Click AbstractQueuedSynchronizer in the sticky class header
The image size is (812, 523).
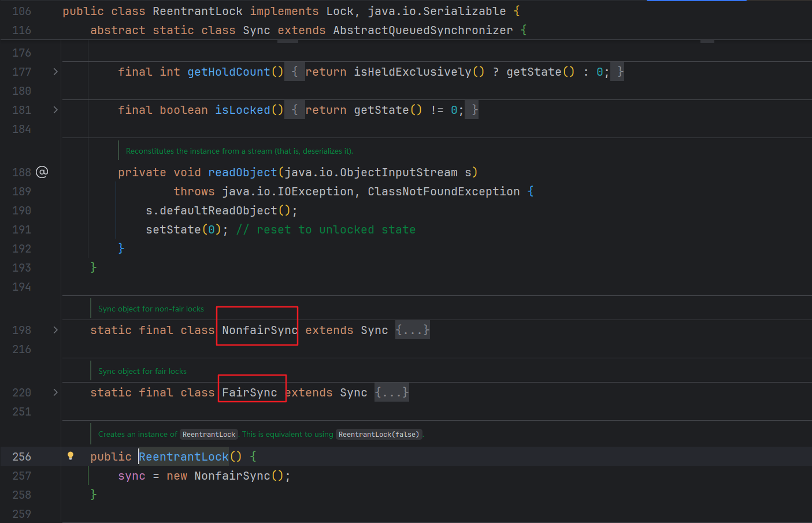(x=422, y=30)
